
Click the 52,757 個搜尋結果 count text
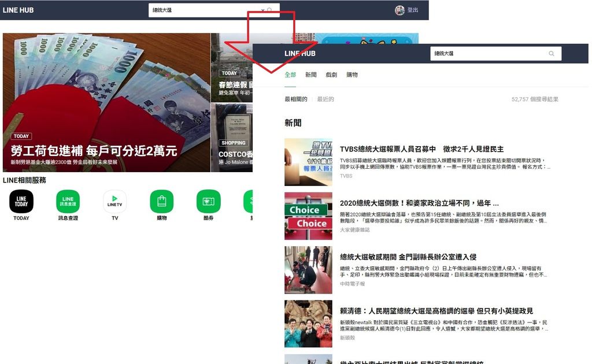pyautogui.click(x=535, y=99)
